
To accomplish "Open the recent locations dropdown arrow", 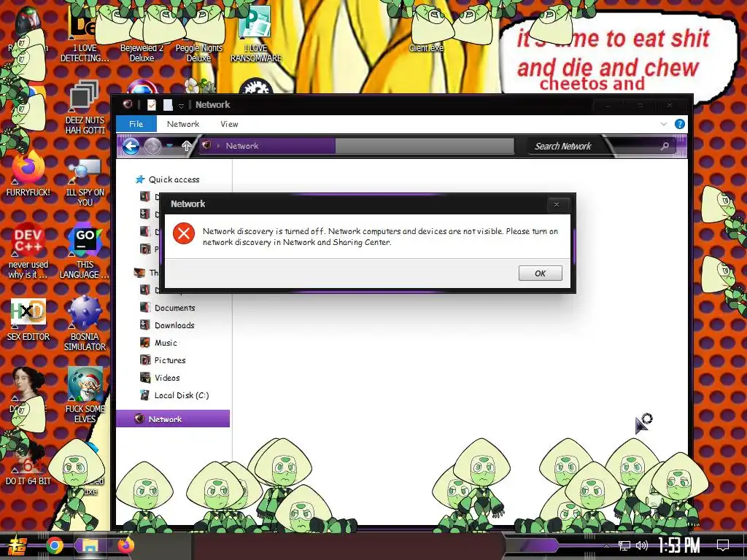I will [170, 146].
